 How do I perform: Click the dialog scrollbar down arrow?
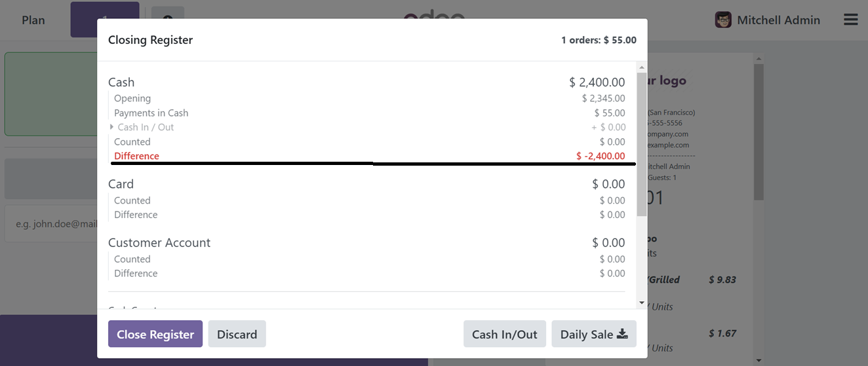pos(641,302)
